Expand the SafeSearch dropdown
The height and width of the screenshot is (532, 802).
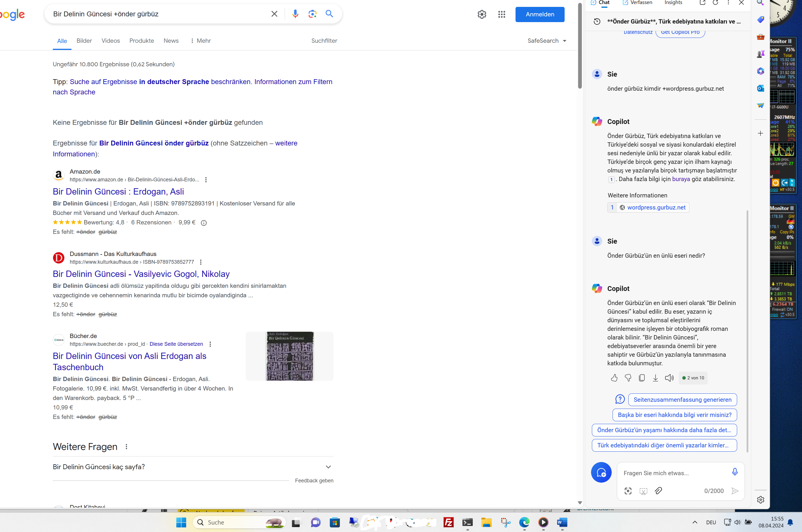pyautogui.click(x=547, y=41)
